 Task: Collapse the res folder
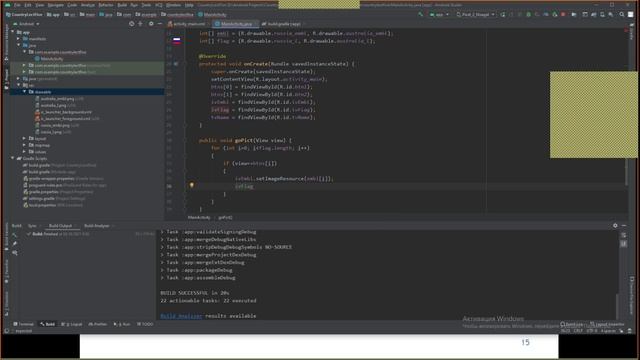point(18,85)
